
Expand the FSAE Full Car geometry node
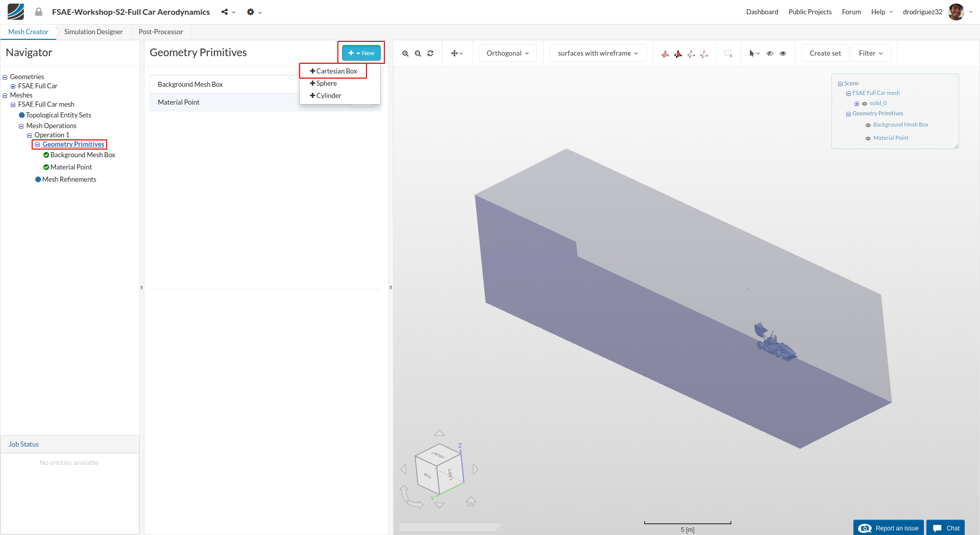tap(13, 86)
